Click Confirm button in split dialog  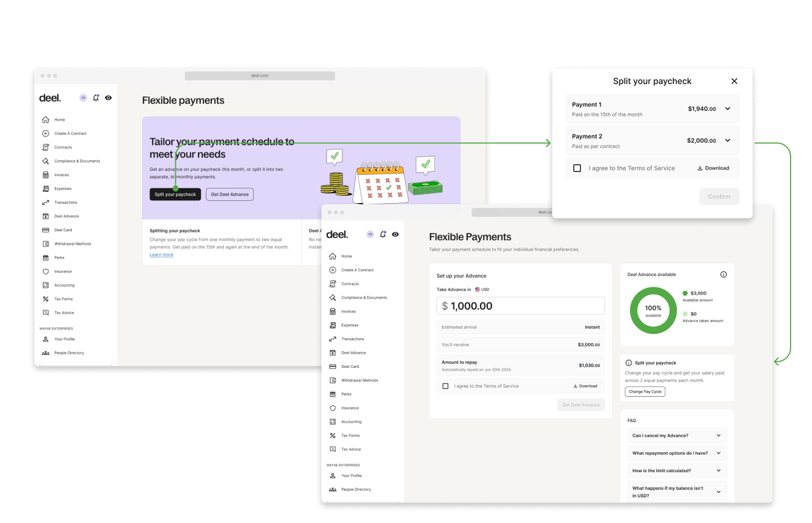tap(719, 196)
